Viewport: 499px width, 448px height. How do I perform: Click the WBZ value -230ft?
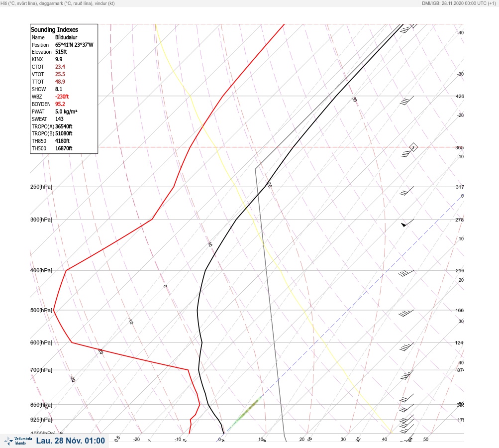coord(62,97)
